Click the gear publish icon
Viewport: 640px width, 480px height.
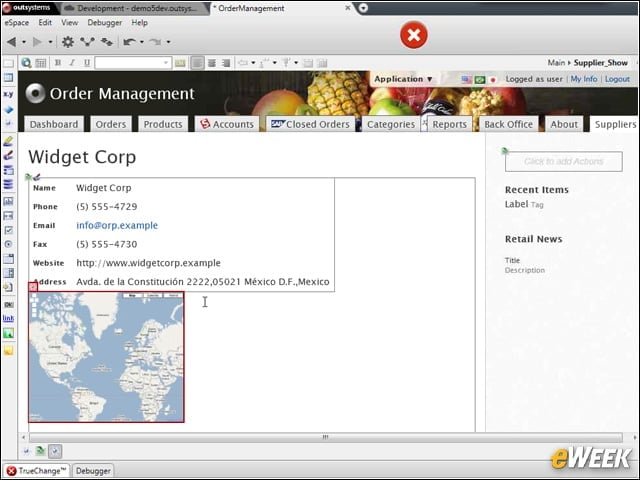pyautogui.click(x=68, y=42)
